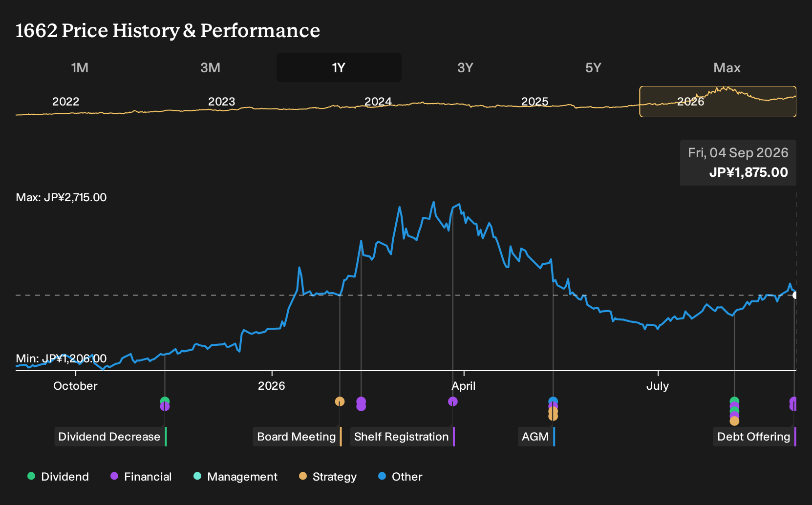
Task: Jump to 2024 in the overview timeline
Action: click(x=378, y=102)
